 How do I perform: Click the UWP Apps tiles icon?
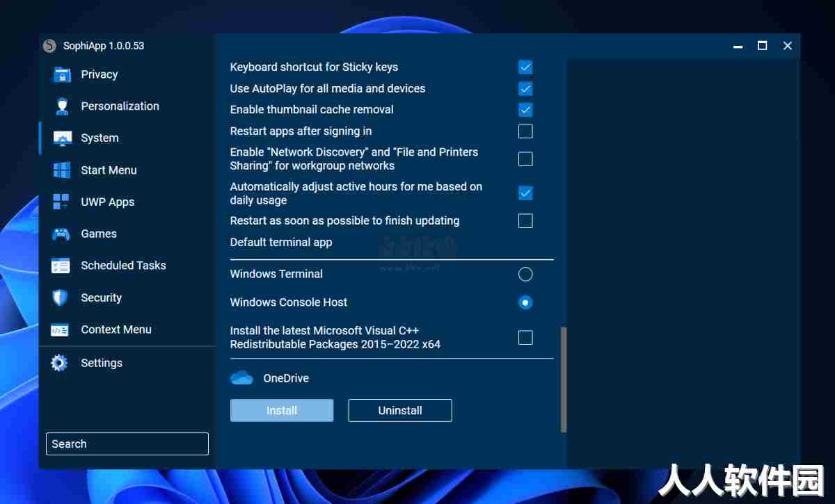[62, 202]
